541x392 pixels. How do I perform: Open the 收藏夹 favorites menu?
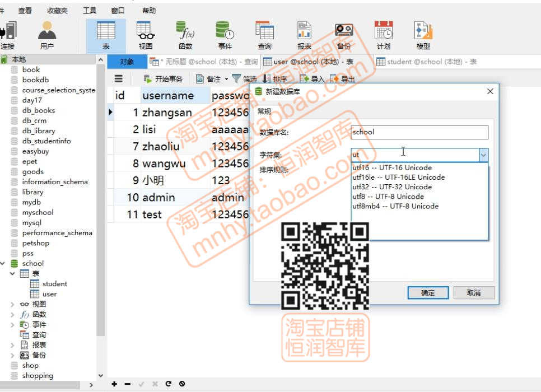click(x=57, y=11)
